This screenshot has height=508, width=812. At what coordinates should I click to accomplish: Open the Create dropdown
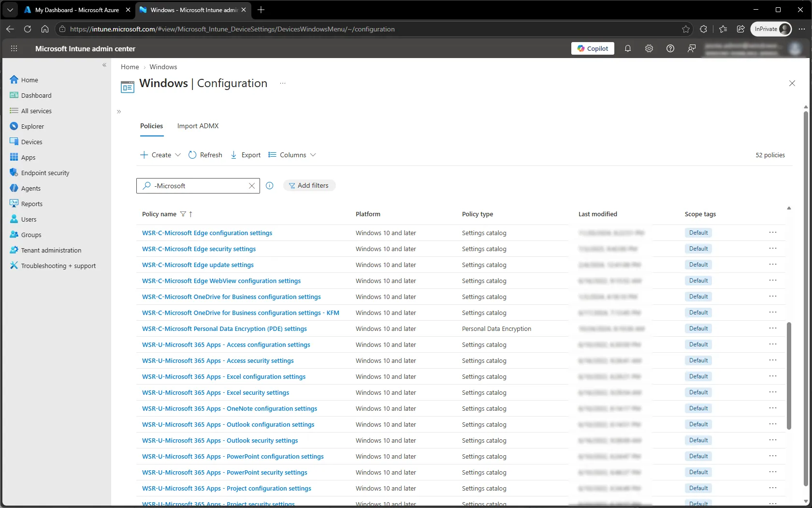pos(160,155)
